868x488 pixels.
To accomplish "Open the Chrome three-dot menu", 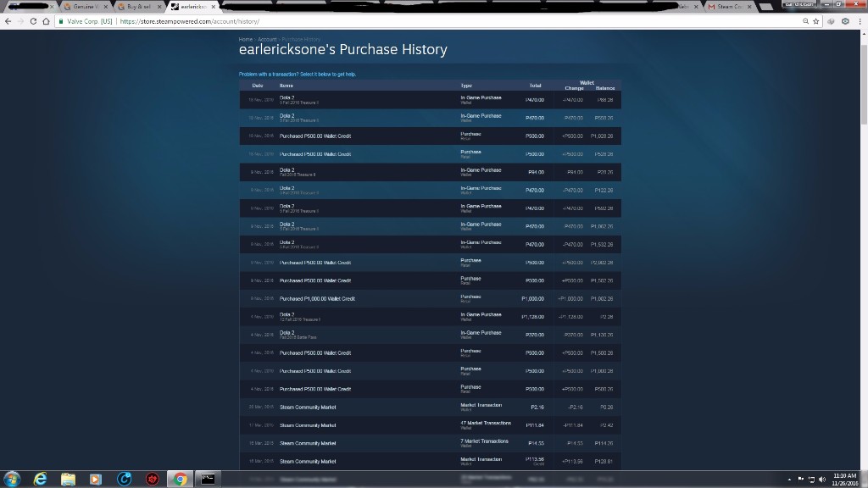I will [x=859, y=21].
